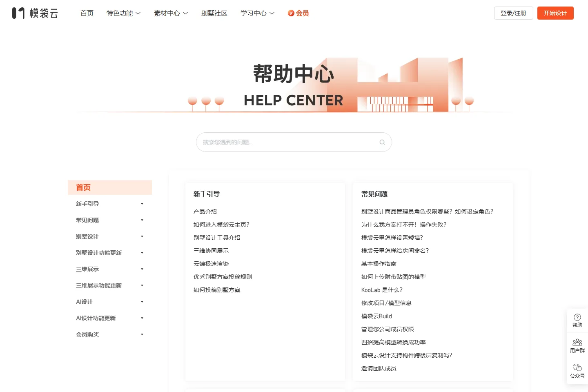The image size is (588, 392).
Task: Open 如何投稿别墅方案 article
Action: tap(217, 290)
